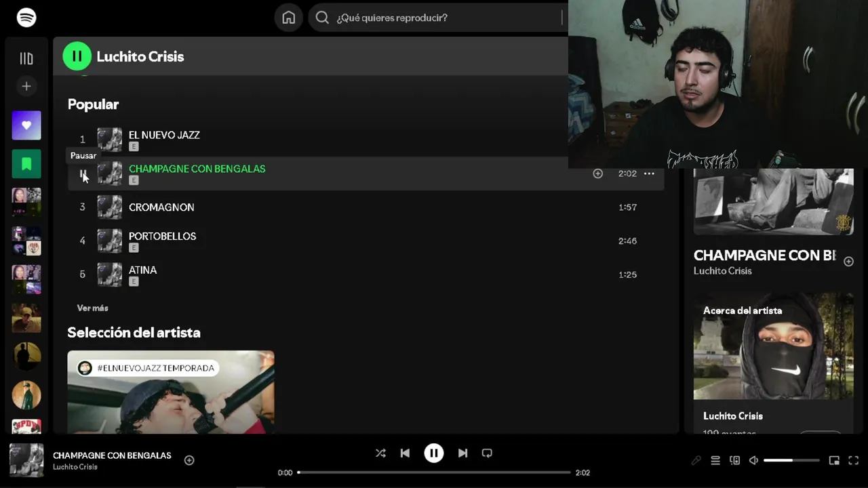The height and width of the screenshot is (488, 868).
Task: Collapse the library sidebar
Action: click(26, 59)
